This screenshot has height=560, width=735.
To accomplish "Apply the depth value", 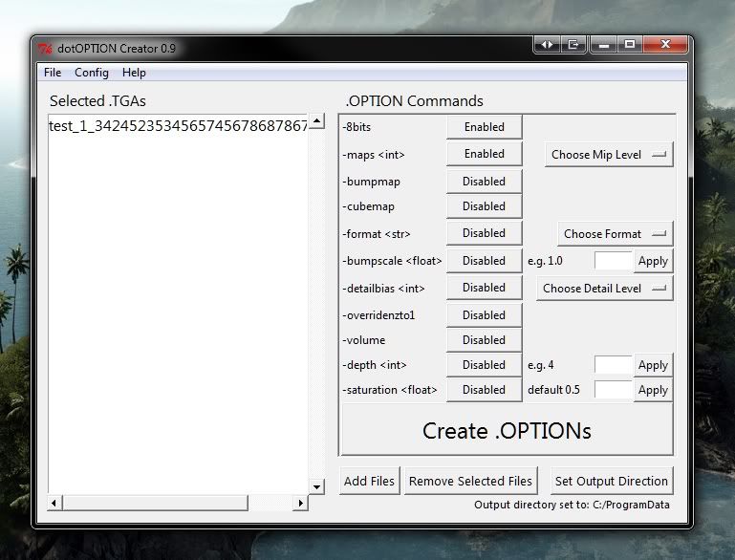I will [x=653, y=365].
